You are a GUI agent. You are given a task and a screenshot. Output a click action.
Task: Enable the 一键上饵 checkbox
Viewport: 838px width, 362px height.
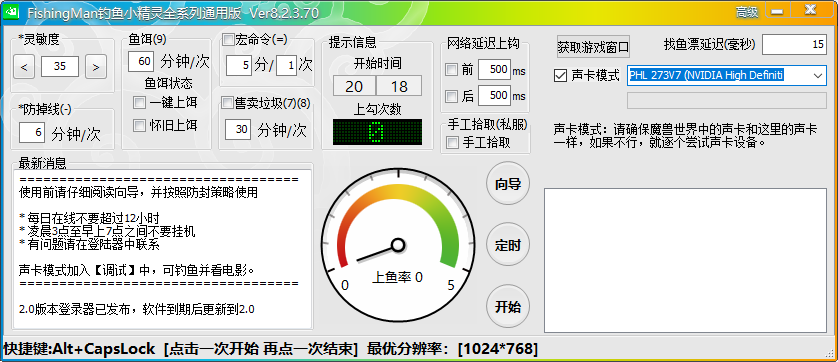click(139, 102)
